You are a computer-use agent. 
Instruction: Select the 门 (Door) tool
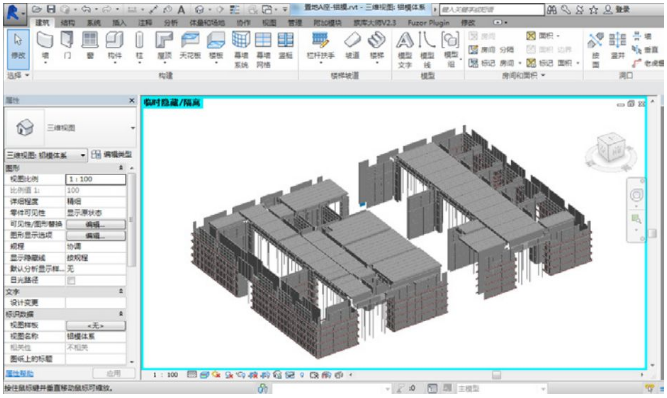67,46
